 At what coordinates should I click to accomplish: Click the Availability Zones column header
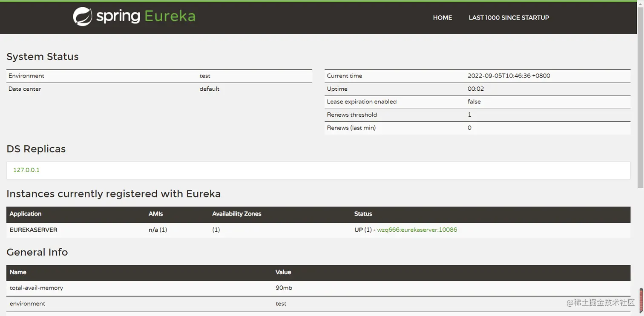[237, 214]
